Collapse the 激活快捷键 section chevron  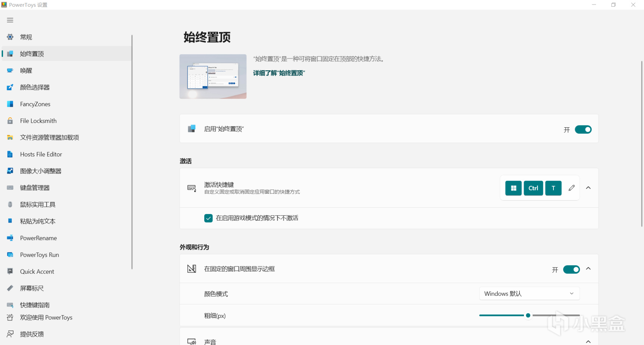(x=588, y=188)
